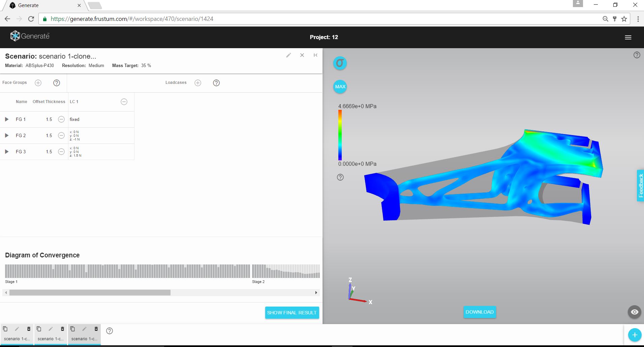Edit FG 3 offset thickness value
This screenshot has height=347, width=644.
click(x=49, y=152)
